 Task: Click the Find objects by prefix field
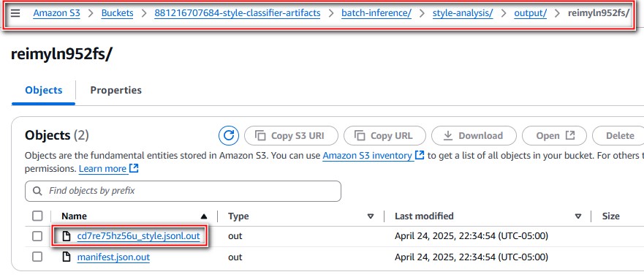(183, 191)
